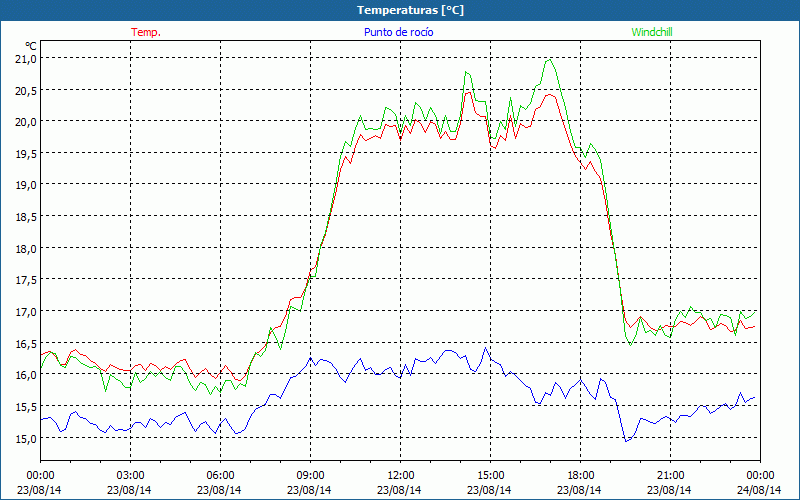
Task: Click the 20,0 y-axis value
Action: coord(26,122)
